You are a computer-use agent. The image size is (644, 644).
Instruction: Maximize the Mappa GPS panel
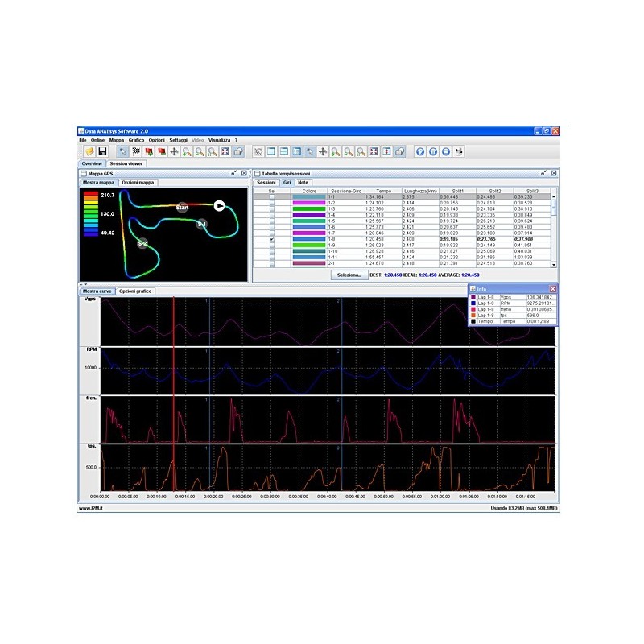point(244,173)
